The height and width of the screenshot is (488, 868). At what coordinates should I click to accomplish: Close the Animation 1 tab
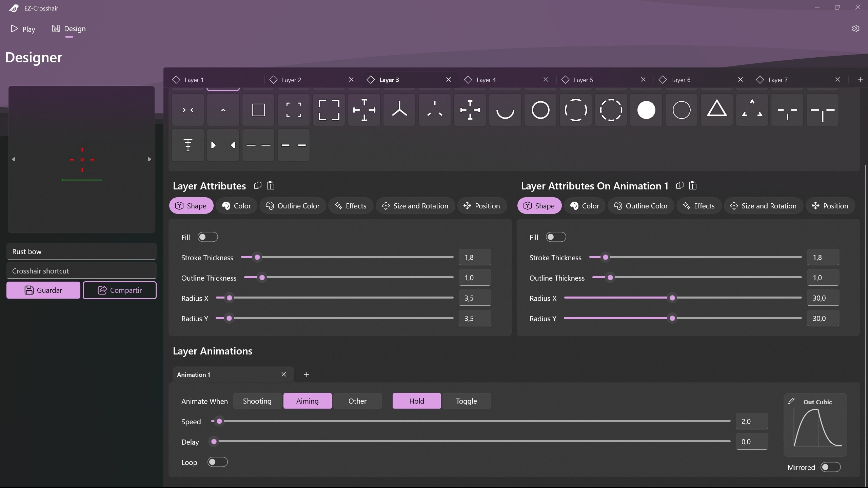pyautogui.click(x=283, y=374)
